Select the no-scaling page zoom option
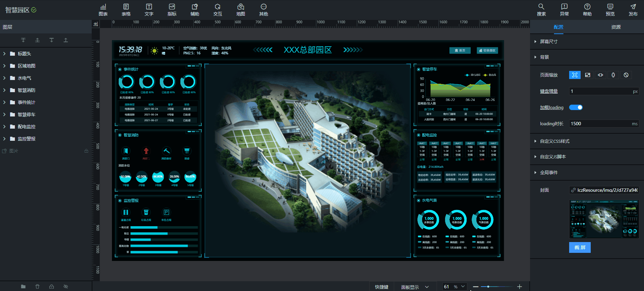Image resolution: width=644 pixels, height=291 pixels. pos(626,75)
